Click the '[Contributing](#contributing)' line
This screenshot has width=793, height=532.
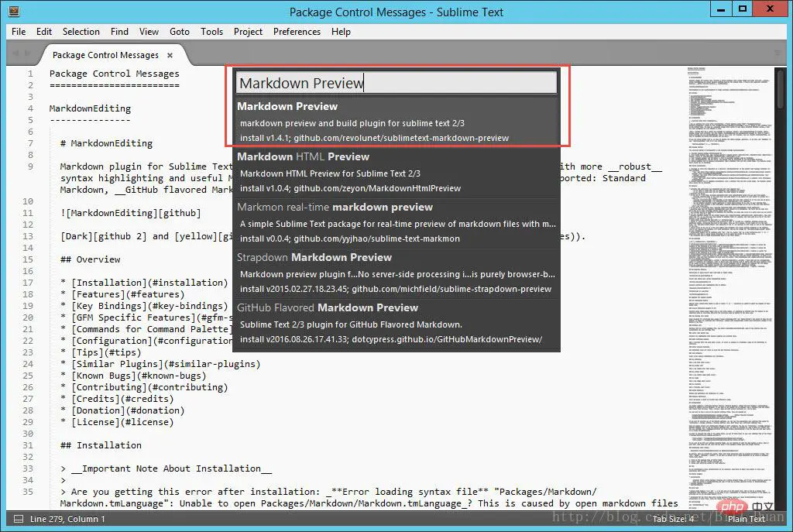pyautogui.click(x=144, y=388)
